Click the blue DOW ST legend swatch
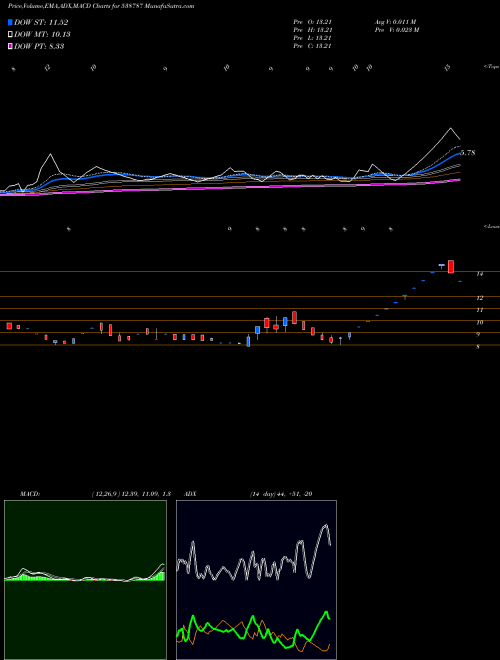The image size is (500, 660). (x=11, y=23)
